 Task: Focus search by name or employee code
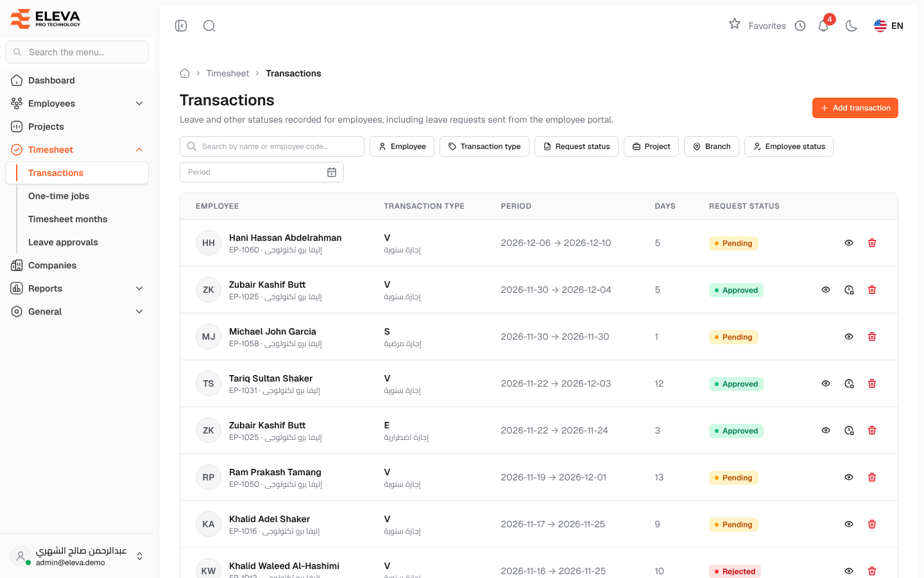tap(272, 146)
